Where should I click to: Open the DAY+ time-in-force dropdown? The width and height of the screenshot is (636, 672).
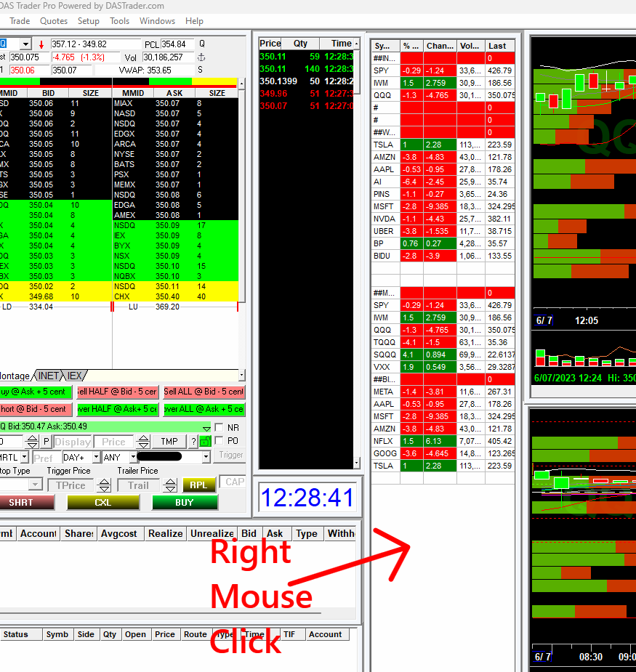coord(97,457)
